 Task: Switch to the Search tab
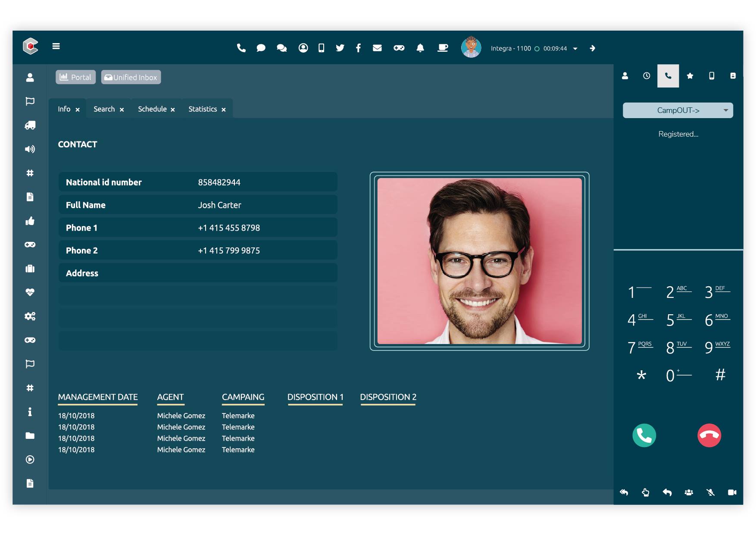coord(104,109)
